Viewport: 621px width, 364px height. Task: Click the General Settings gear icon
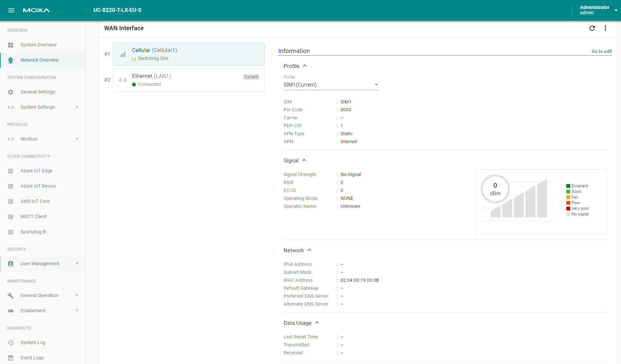11,92
